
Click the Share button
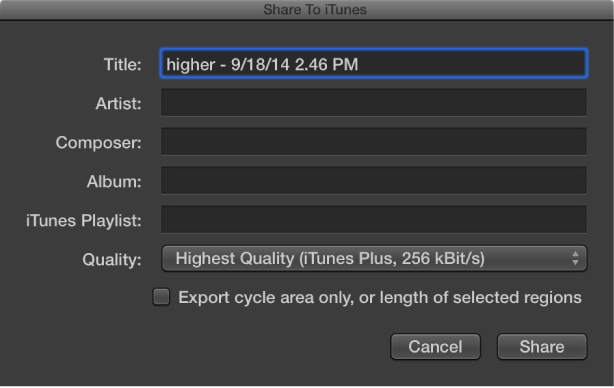pyautogui.click(x=542, y=346)
